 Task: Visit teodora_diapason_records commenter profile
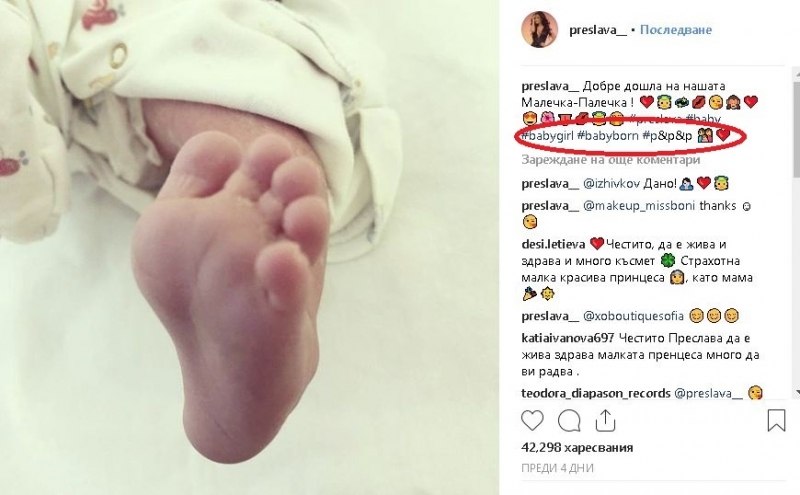[596, 393]
